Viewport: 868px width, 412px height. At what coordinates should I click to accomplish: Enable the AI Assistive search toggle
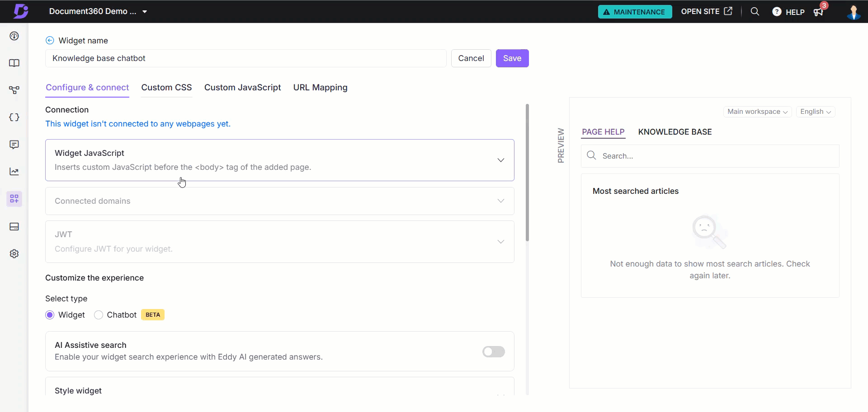coord(493,351)
